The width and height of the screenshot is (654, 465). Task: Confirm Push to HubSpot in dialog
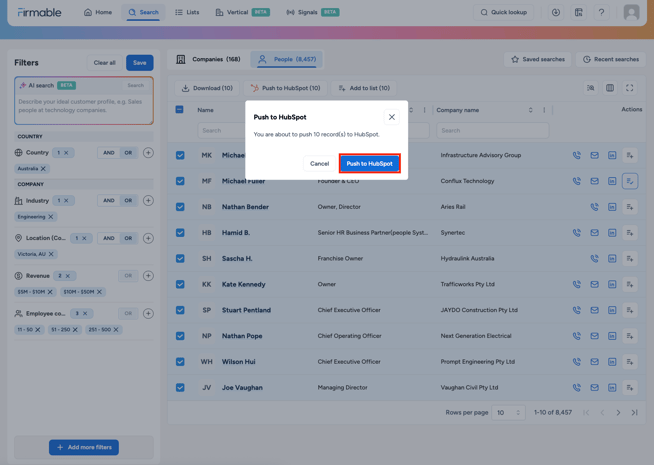(x=369, y=163)
